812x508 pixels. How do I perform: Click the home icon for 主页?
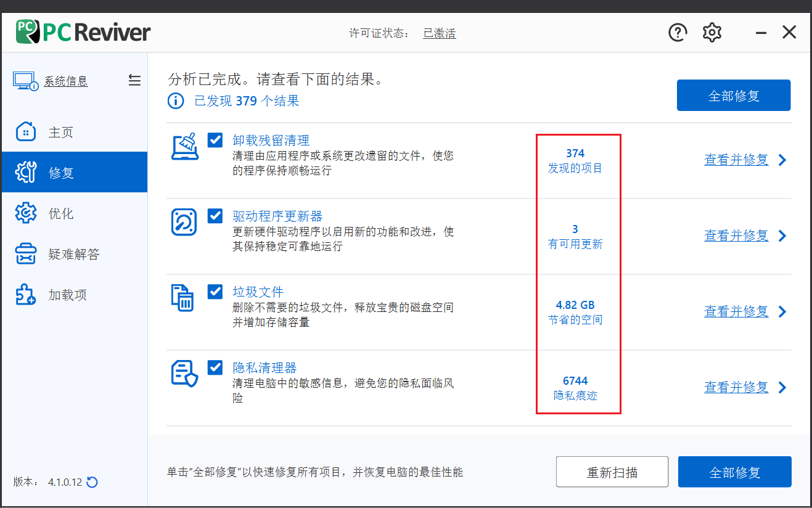coord(26,132)
